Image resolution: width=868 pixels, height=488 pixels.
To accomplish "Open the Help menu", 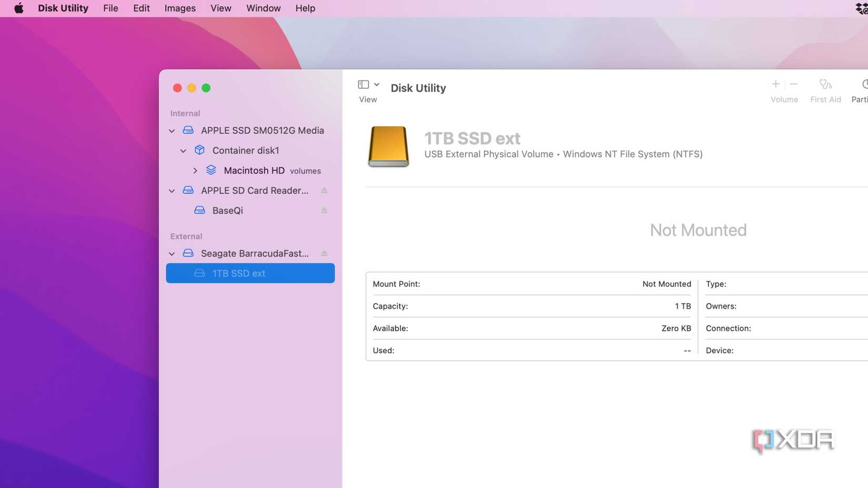I will (x=305, y=8).
